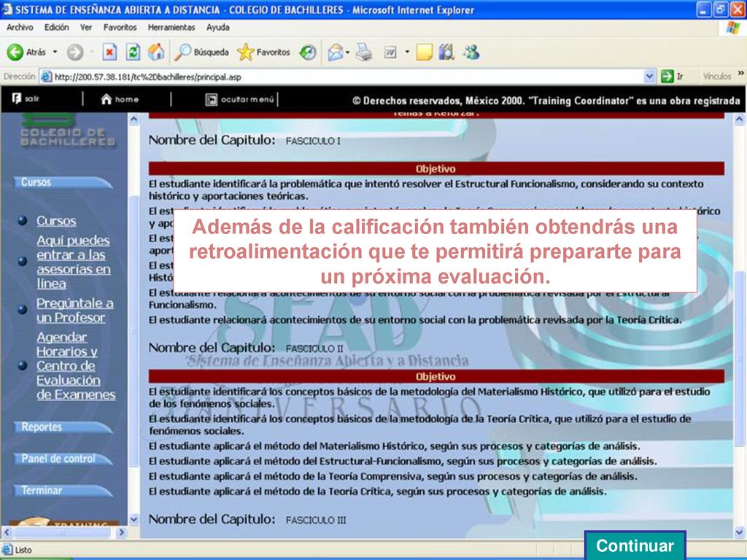Screen dimensions: 747x560
Task: Open the Pregúntale a un Profesor link
Action: [75, 310]
